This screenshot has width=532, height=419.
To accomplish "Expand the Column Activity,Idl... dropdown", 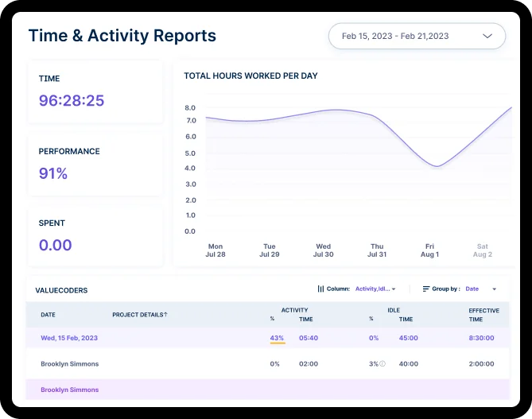I will [375, 289].
